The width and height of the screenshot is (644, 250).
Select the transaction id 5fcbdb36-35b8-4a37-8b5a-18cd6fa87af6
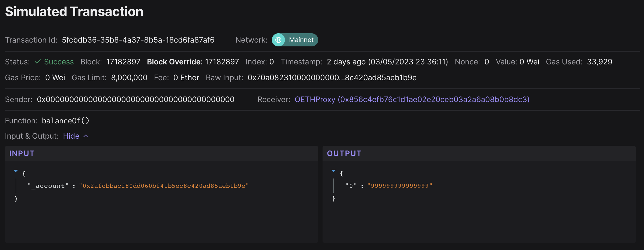(x=138, y=40)
